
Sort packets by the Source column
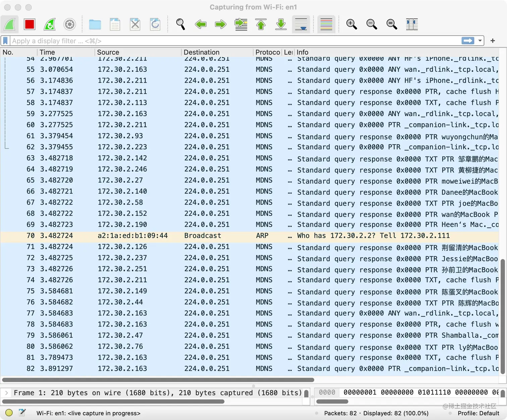138,52
